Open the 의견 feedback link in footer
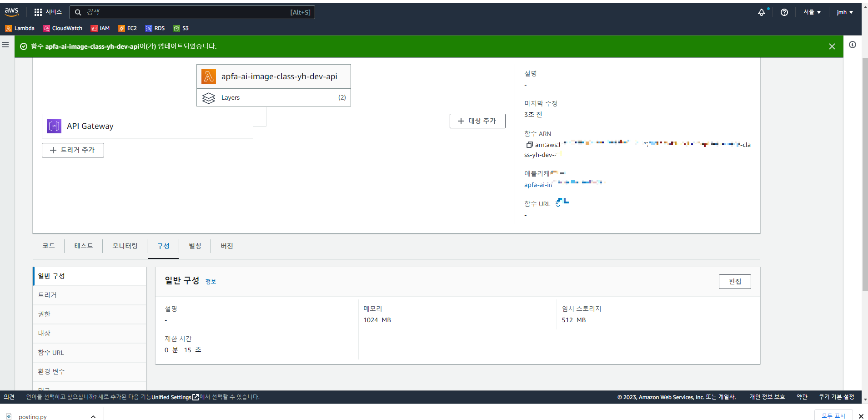This screenshot has width=868, height=420. pos(9,397)
